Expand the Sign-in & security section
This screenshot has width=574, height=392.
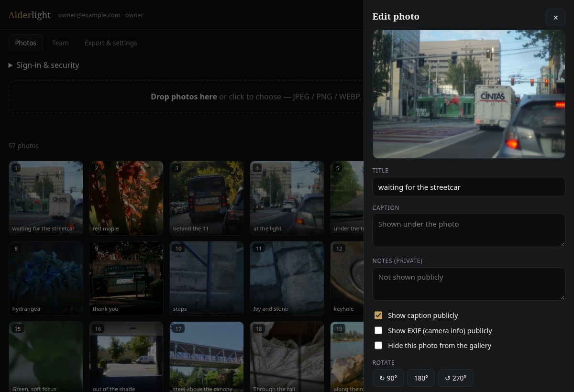(x=44, y=65)
